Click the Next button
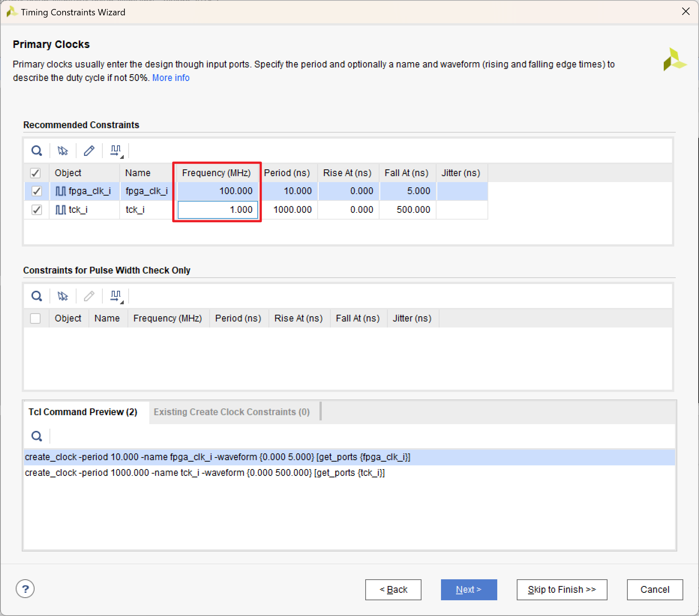This screenshot has height=616, width=699. [x=469, y=590]
